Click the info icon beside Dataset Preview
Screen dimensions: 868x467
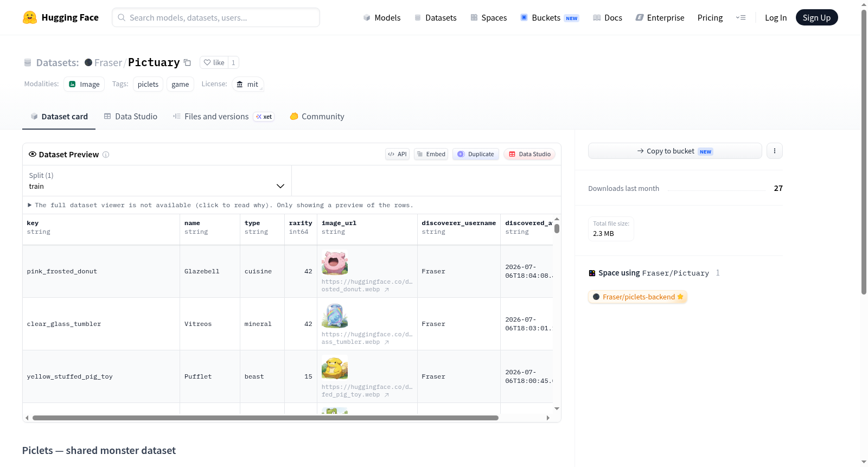pos(106,155)
